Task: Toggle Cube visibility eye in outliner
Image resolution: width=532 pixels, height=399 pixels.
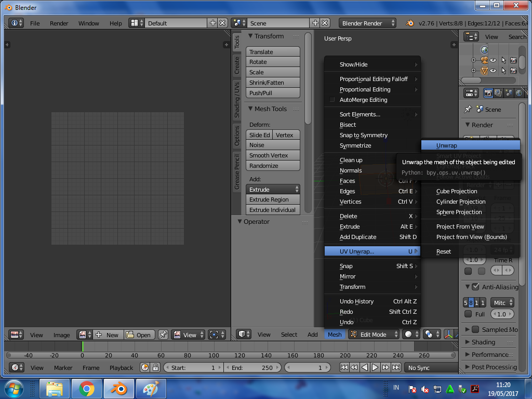Action: [493, 71]
